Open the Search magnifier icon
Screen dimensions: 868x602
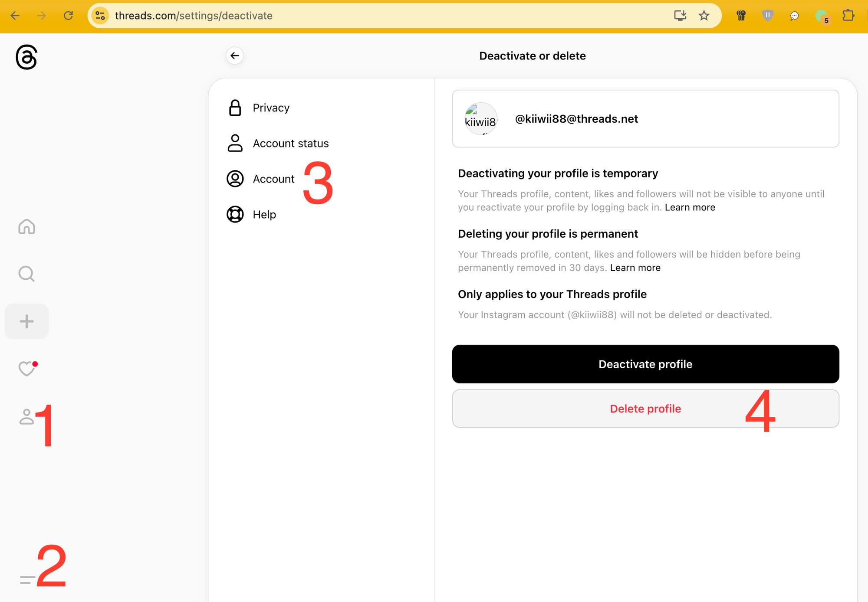click(26, 274)
